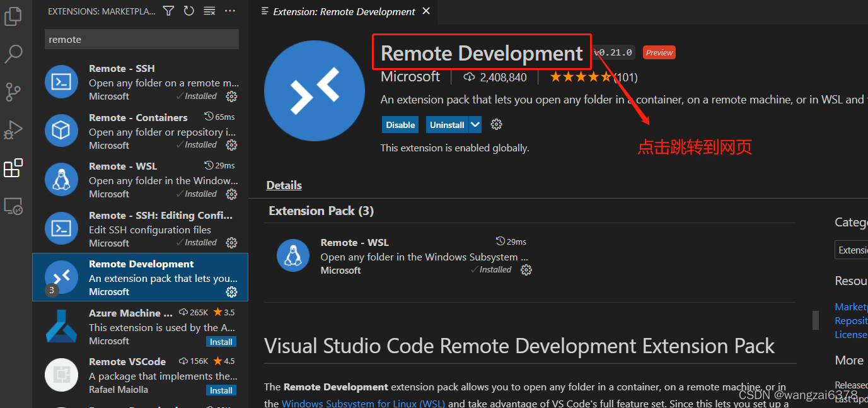Select the Extensions view icon
This screenshot has height=408, width=868.
13,168
